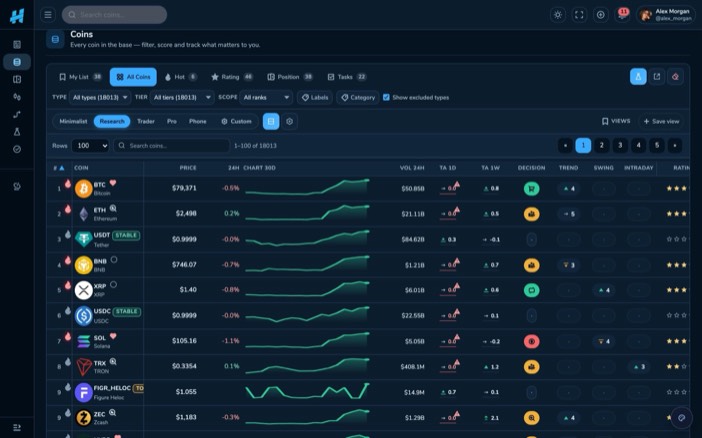Click the Bitcoin coin logo
The image size is (702, 438).
click(83, 189)
